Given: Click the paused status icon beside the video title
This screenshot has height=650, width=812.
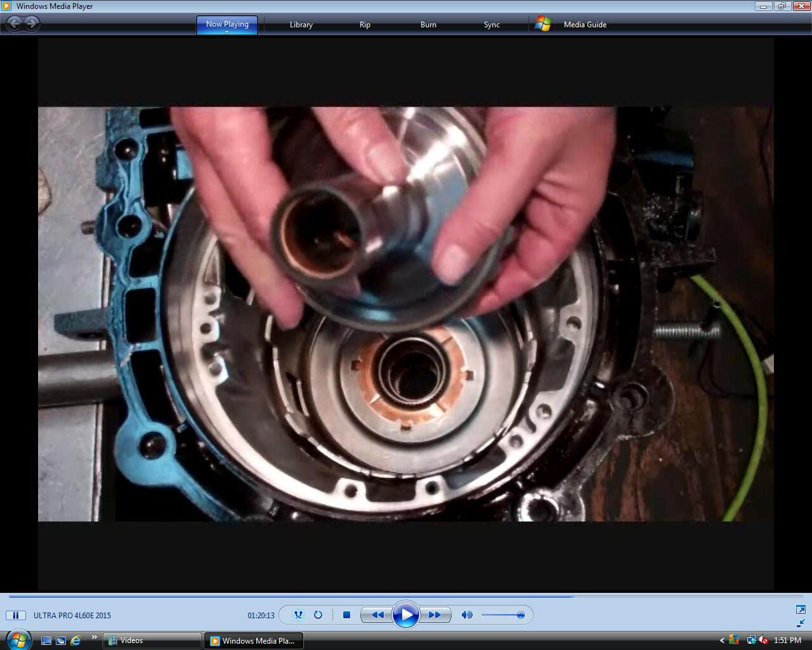Looking at the screenshot, I should tap(16, 615).
